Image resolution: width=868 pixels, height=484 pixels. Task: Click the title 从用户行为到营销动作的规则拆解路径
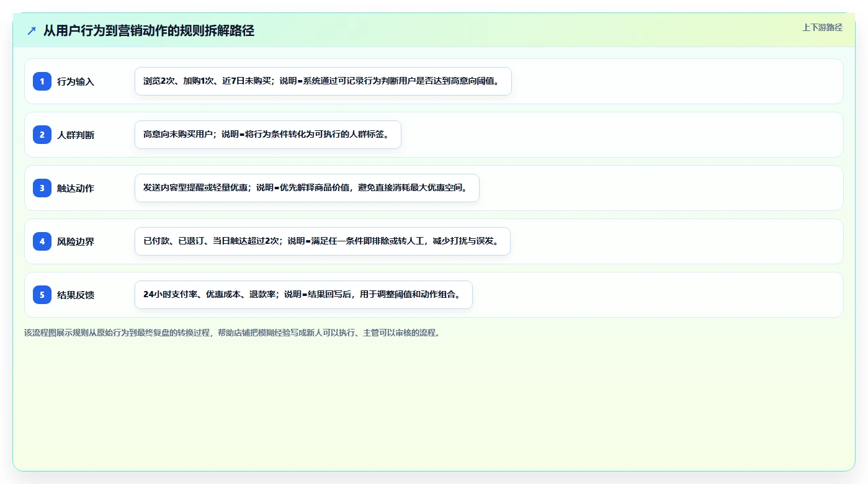pos(149,30)
